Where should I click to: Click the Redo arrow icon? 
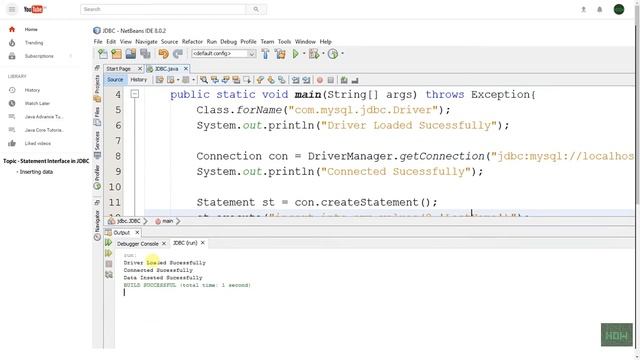tap(178, 53)
